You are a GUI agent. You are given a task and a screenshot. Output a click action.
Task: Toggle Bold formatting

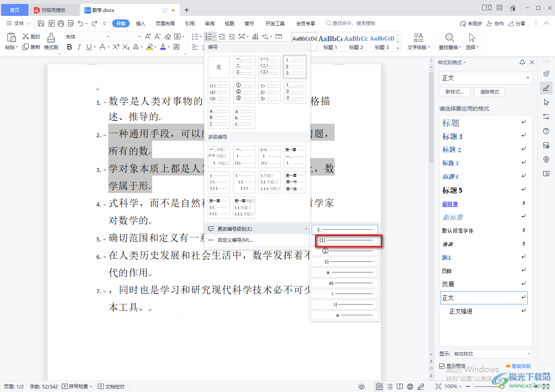69,47
